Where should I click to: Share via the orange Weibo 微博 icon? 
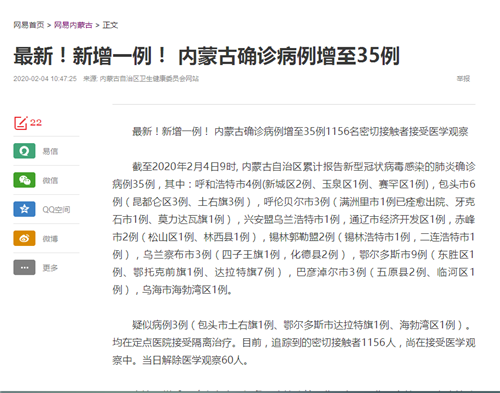24,238
